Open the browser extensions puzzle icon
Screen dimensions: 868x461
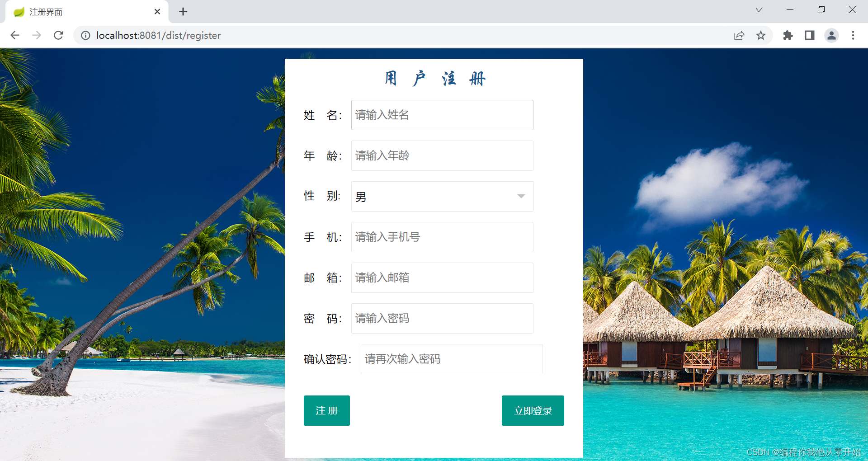coord(788,35)
